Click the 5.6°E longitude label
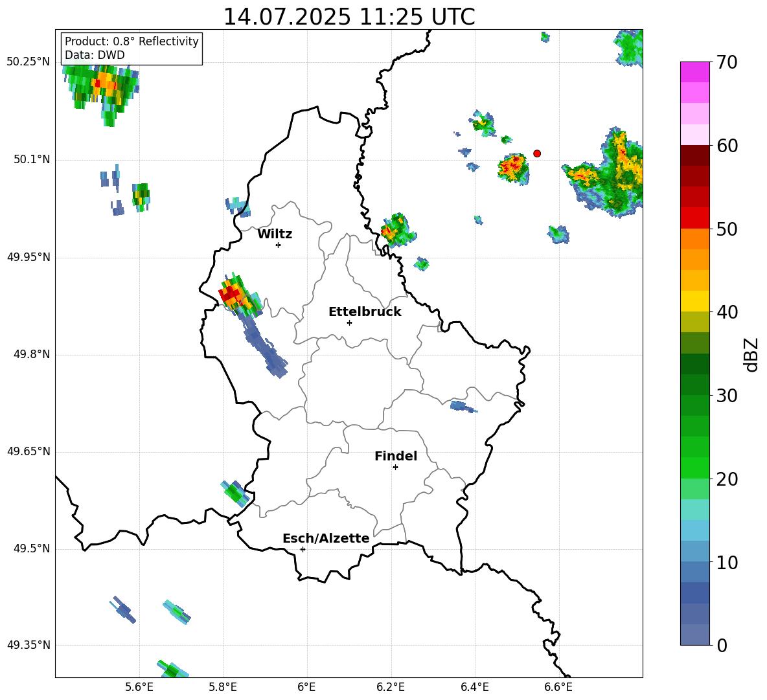The height and width of the screenshot is (700, 767). click(x=139, y=687)
